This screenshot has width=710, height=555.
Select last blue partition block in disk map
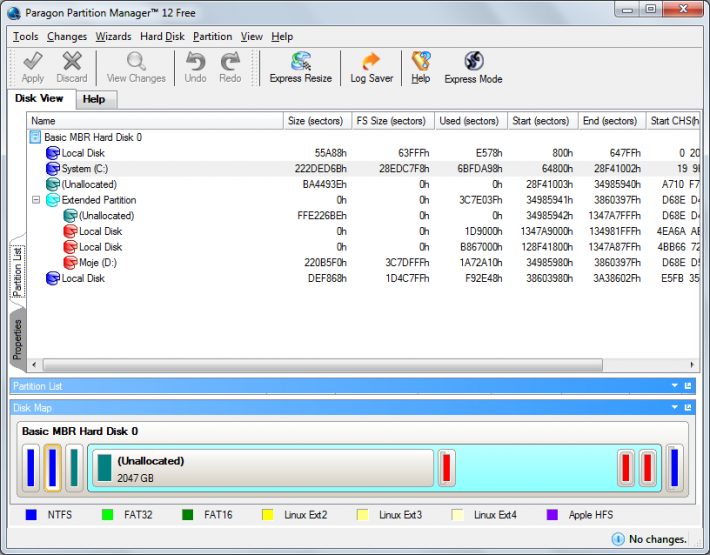click(x=674, y=468)
